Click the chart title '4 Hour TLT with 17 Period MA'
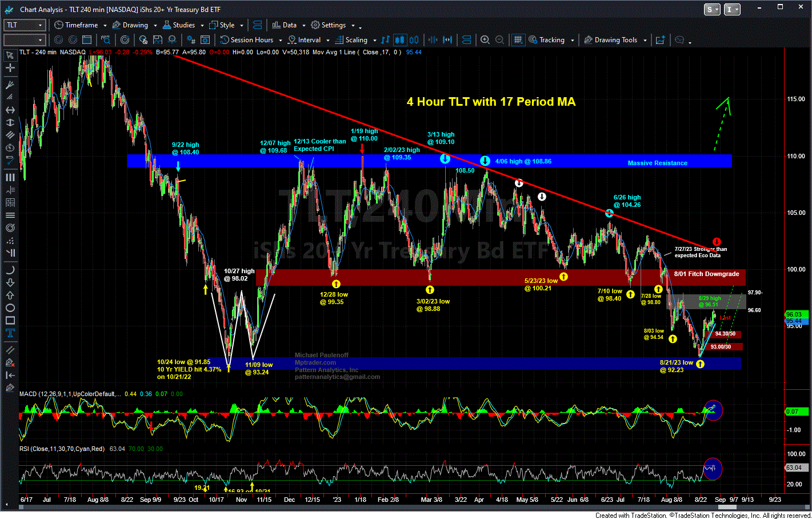812x519 pixels. click(491, 102)
